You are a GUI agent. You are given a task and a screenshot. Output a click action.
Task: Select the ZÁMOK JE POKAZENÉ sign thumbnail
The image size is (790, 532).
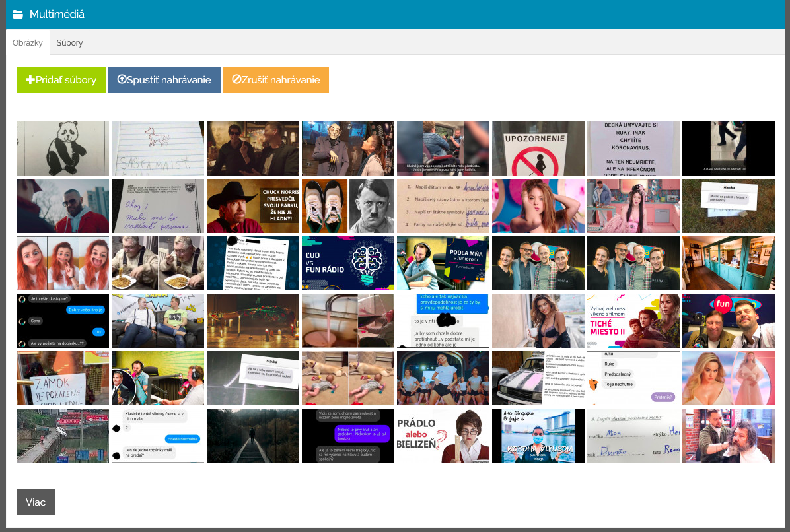click(x=63, y=378)
